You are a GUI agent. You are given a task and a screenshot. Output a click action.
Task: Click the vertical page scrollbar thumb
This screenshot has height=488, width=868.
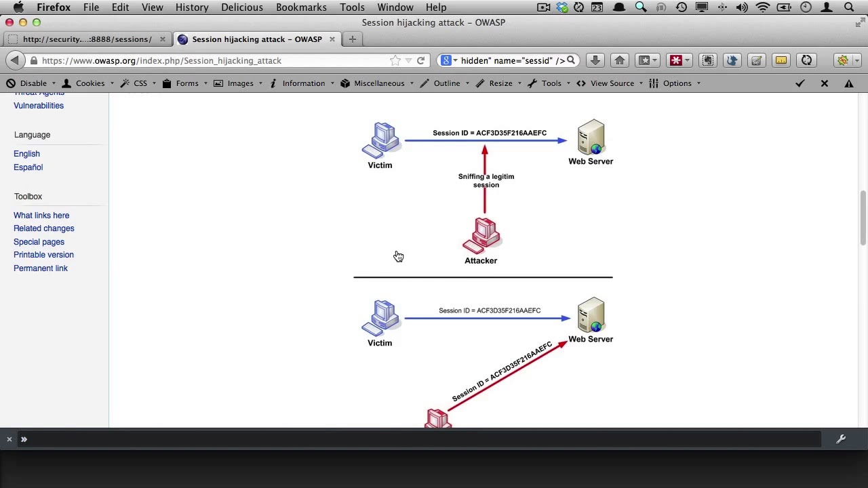click(x=863, y=218)
